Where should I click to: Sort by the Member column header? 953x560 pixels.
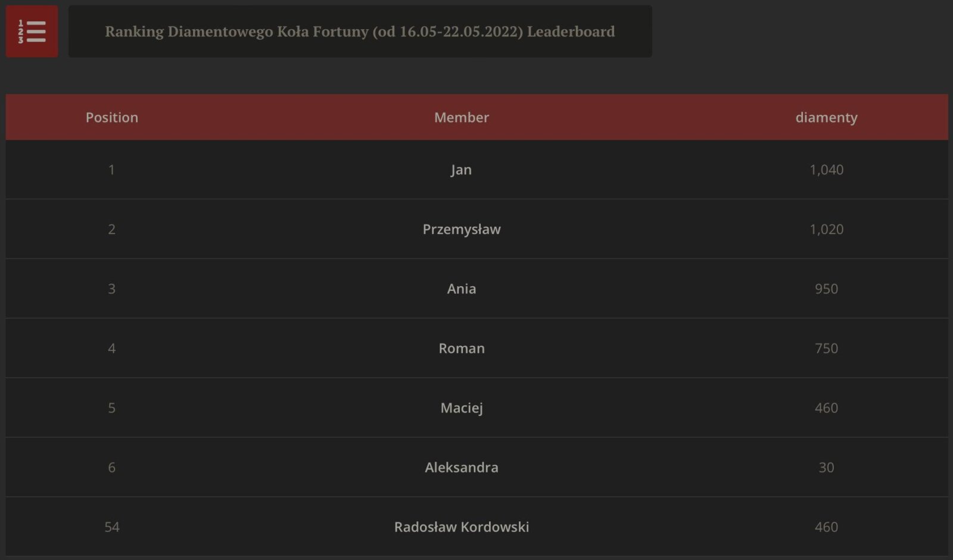point(462,117)
